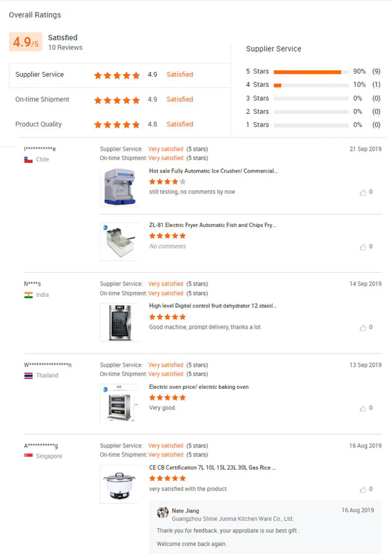Select the Product Quality rating row

pyautogui.click(x=119, y=124)
